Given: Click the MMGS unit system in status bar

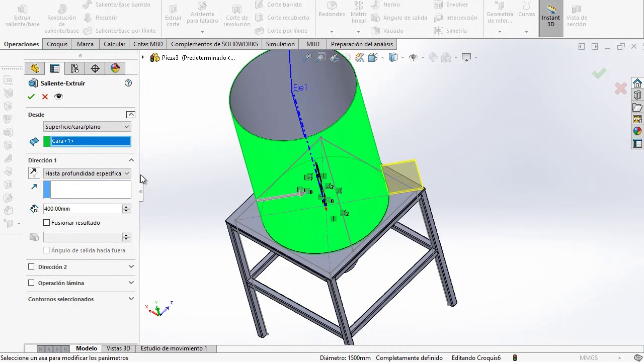Looking at the screenshot, I should pyautogui.click(x=588, y=358).
